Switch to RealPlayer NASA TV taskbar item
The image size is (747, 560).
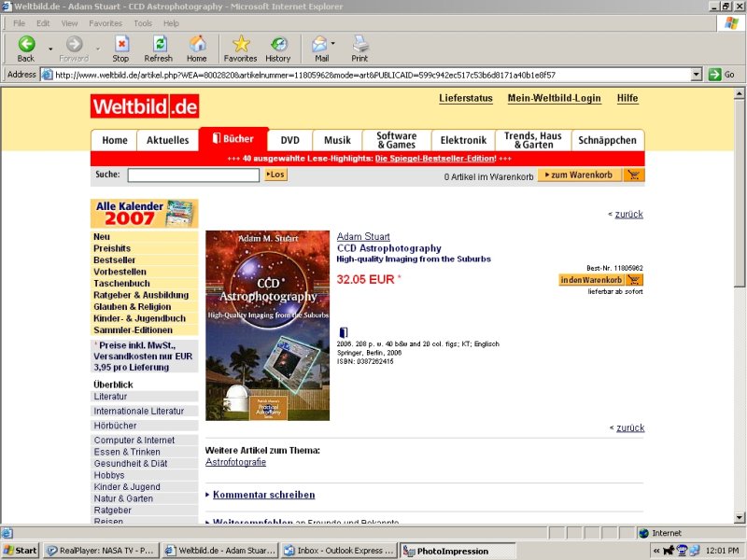[101, 551]
